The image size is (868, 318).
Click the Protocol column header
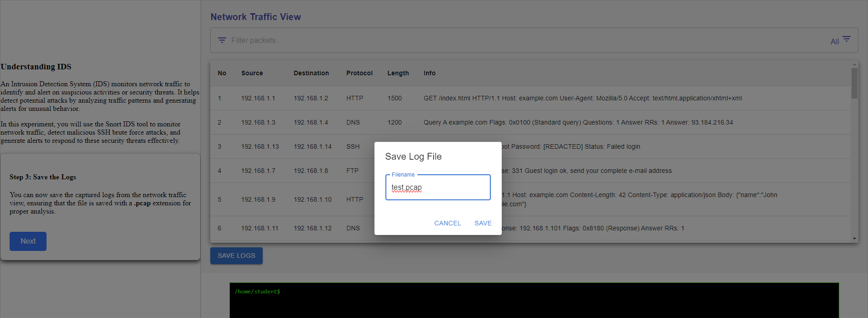pyautogui.click(x=359, y=73)
